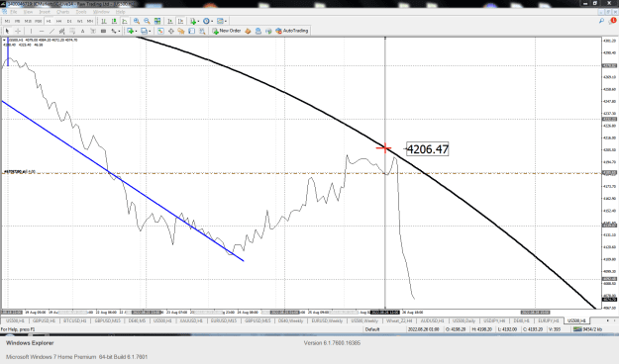
Task: Choose the equidistant channel tool
Action: pyautogui.click(x=61, y=31)
